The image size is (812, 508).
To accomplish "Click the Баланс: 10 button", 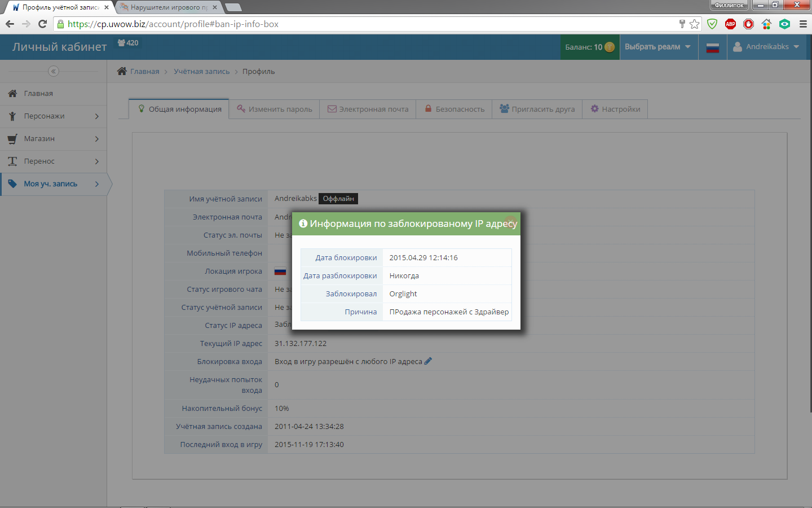I will (x=589, y=47).
